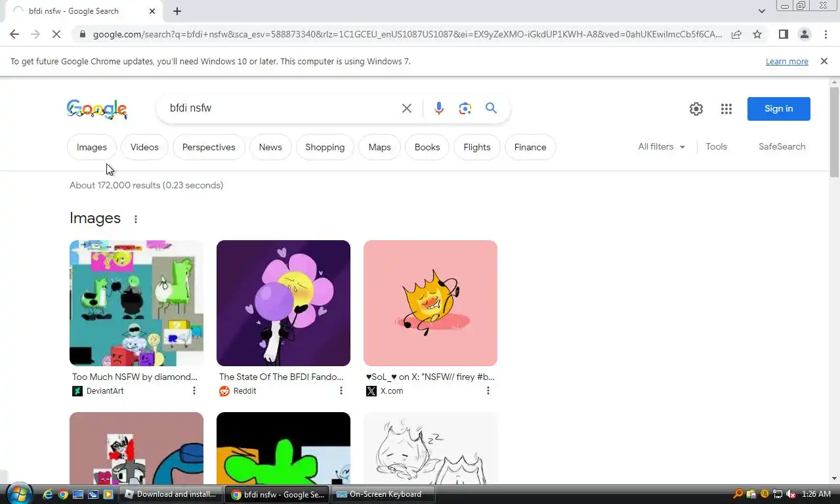Open the Windows Start menu

[19, 493]
